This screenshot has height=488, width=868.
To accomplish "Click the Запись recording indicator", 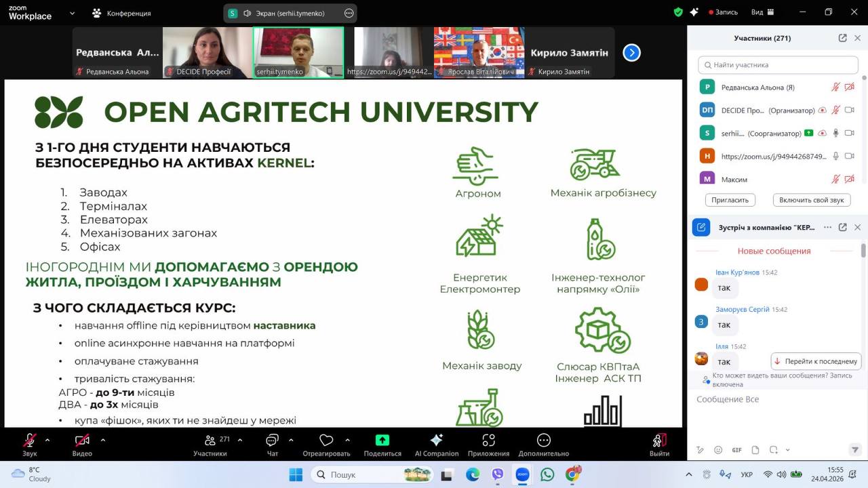I will point(723,12).
